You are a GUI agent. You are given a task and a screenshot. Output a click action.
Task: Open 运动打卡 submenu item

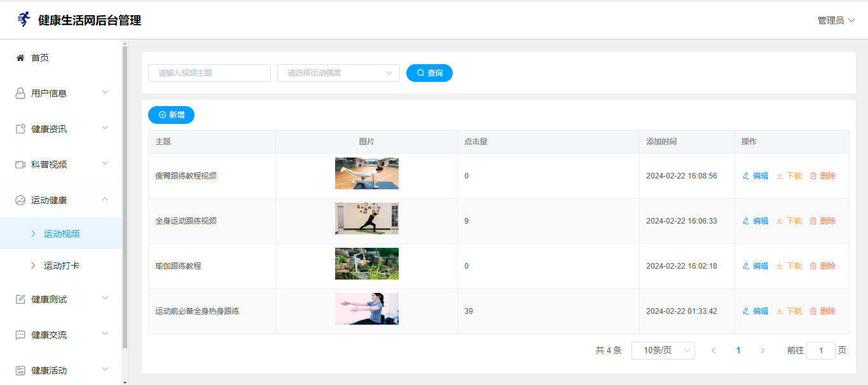click(61, 266)
